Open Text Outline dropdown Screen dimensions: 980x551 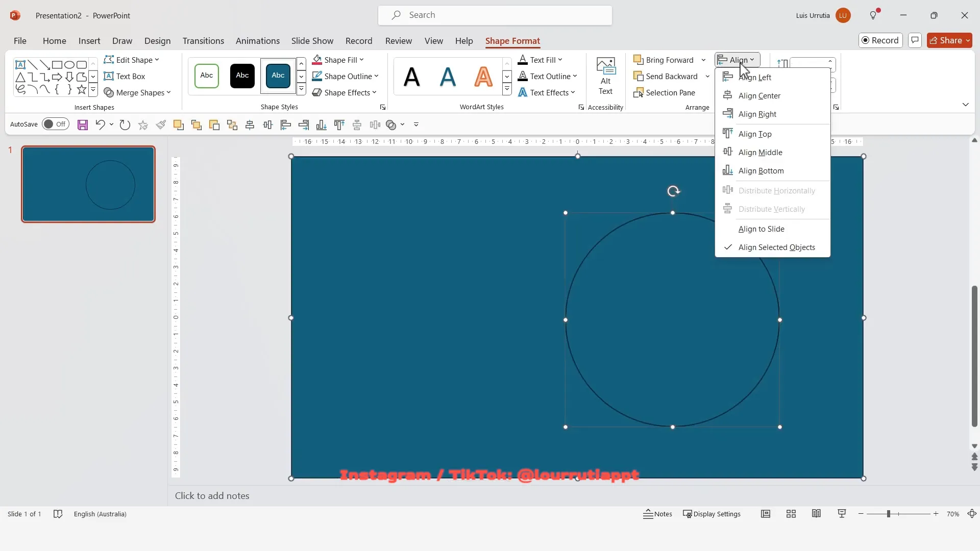pos(547,76)
